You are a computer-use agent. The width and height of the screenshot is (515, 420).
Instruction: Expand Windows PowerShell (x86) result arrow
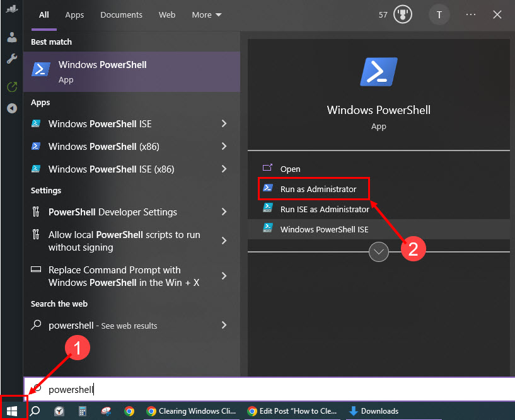[x=224, y=147]
